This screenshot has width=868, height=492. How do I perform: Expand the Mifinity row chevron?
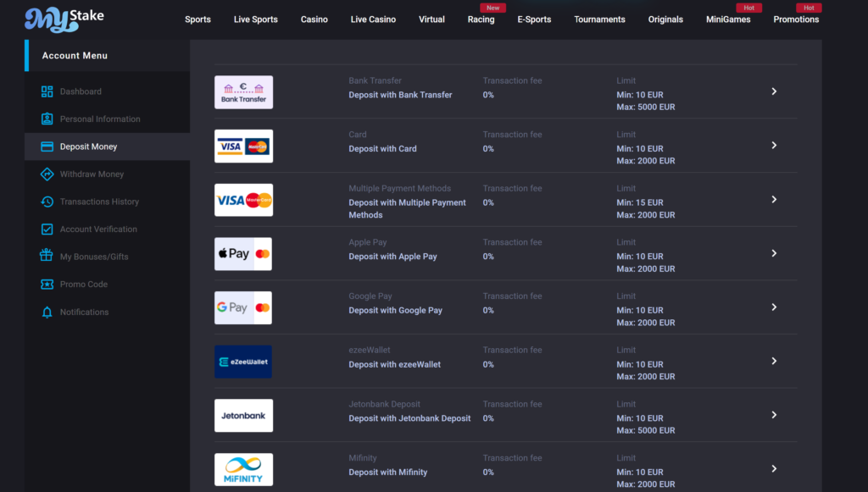click(774, 469)
